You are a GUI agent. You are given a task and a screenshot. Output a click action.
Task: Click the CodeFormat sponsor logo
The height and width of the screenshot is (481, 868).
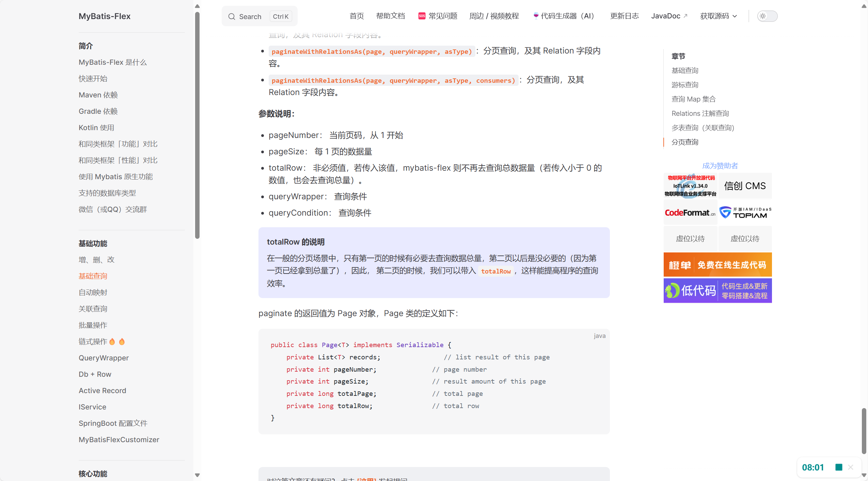tap(690, 213)
